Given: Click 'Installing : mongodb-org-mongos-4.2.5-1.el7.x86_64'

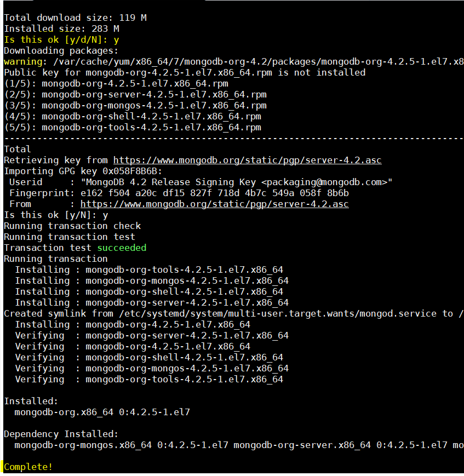Looking at the screenshot, I should tap(152, 280).
